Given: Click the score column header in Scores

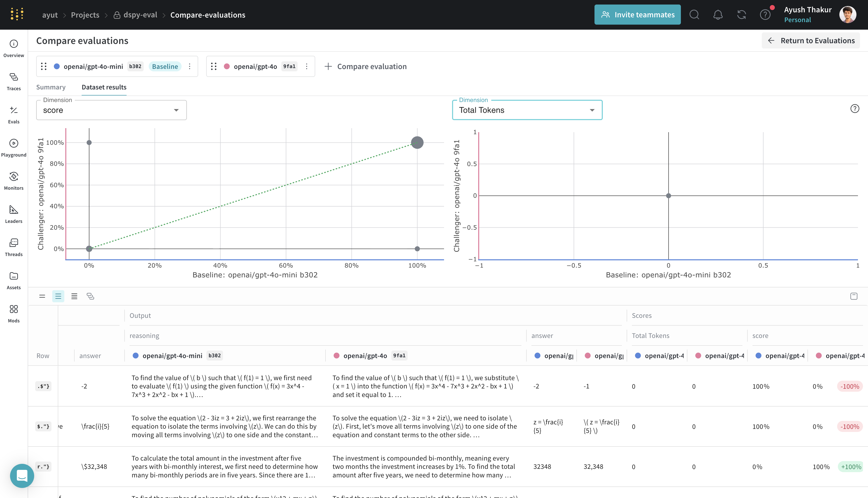Looking at the screenshot, I should point(760,335).
